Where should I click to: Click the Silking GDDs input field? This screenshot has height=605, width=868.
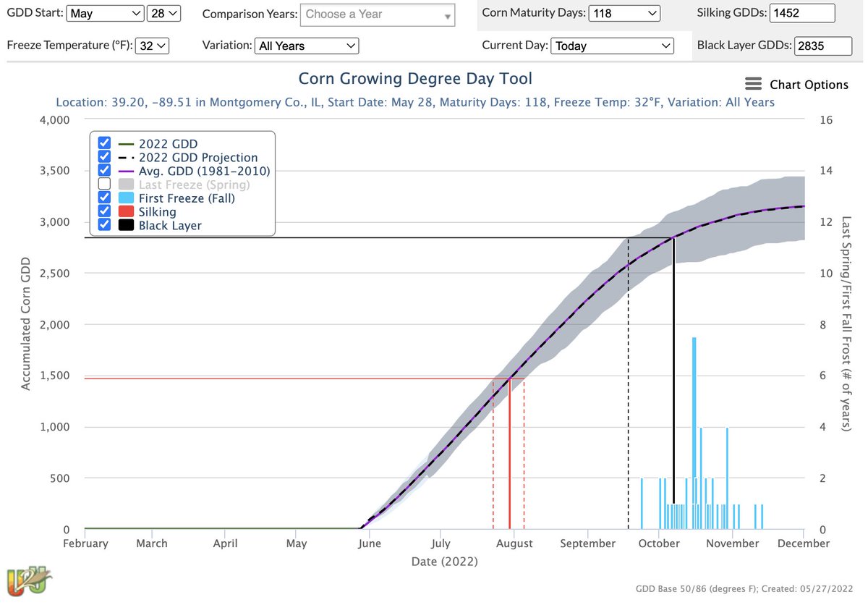coord(802,13)
